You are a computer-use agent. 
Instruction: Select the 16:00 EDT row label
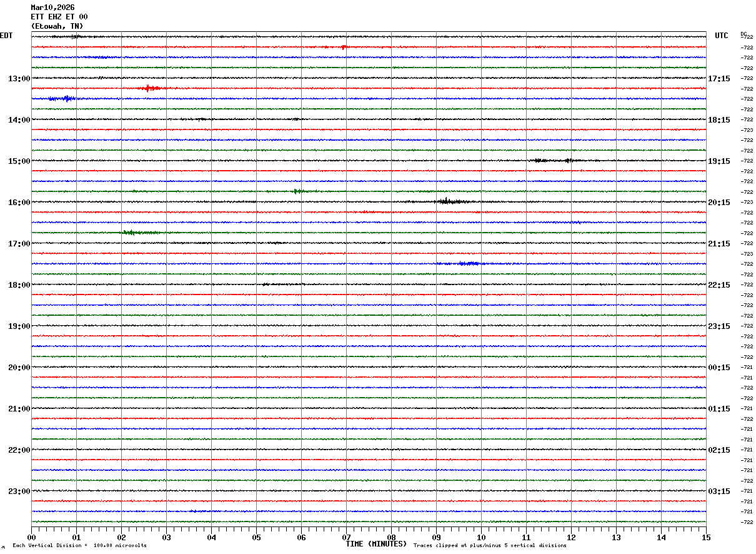19,203
